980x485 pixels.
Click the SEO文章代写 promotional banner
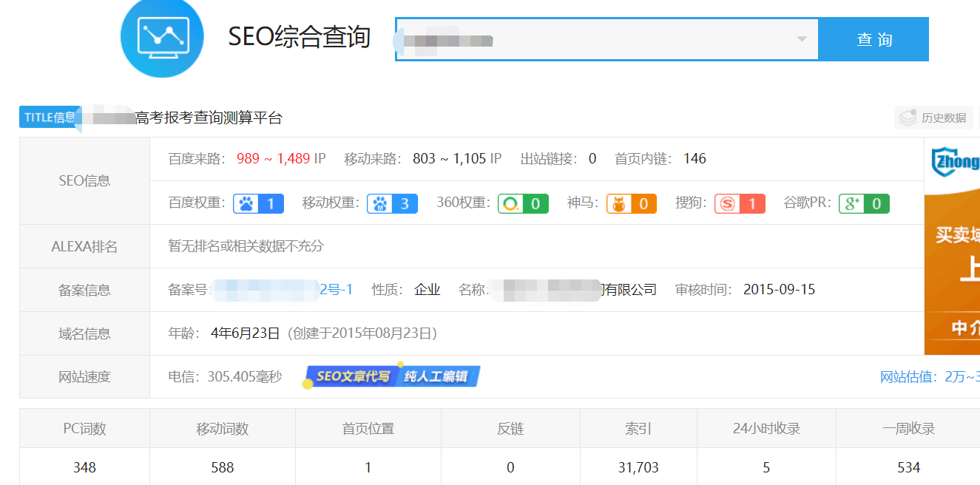click(x=392, y=376)
